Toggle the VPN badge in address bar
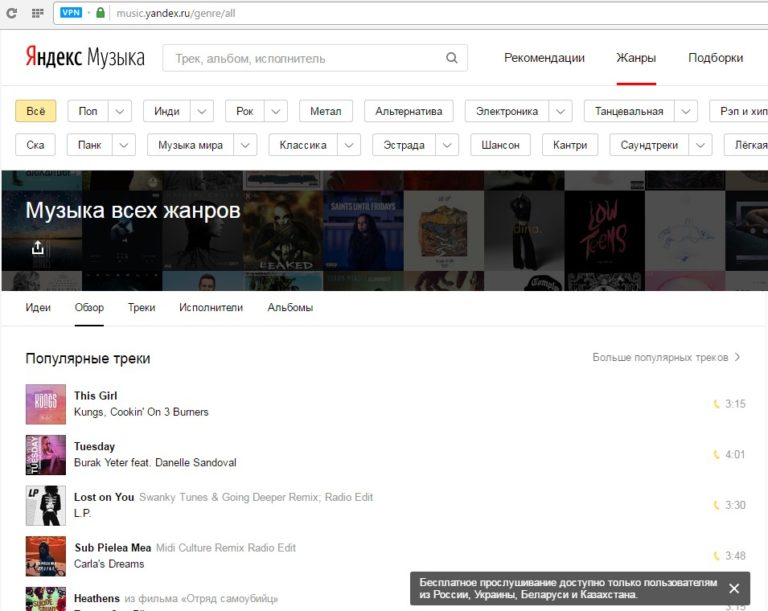Screen dimensions: 768x611 click(71, 13)
